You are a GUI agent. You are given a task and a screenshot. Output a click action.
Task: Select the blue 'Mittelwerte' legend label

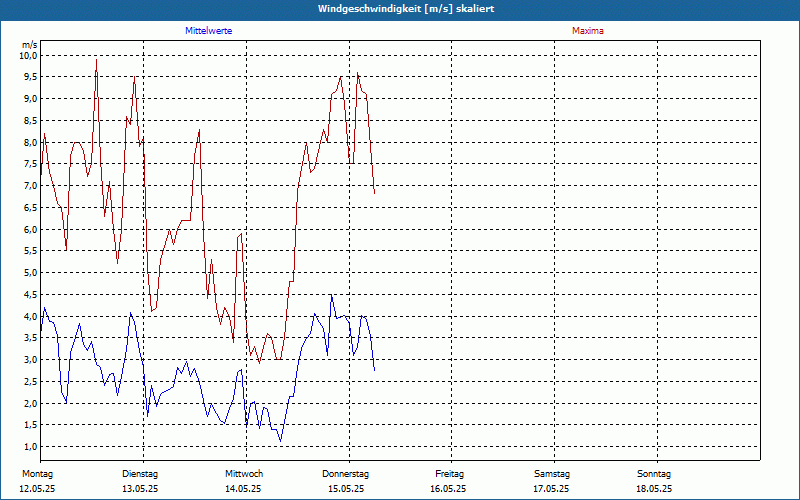(209, 31)
